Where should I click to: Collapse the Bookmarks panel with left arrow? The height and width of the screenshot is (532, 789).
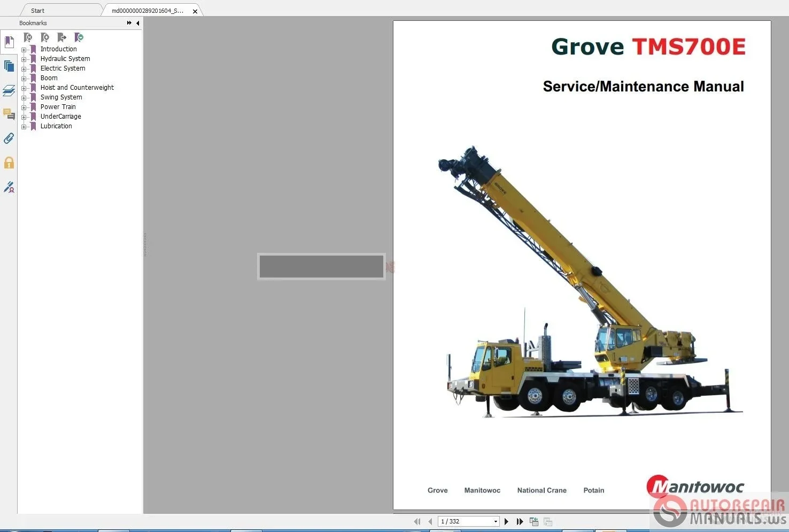tap(138, 23)
